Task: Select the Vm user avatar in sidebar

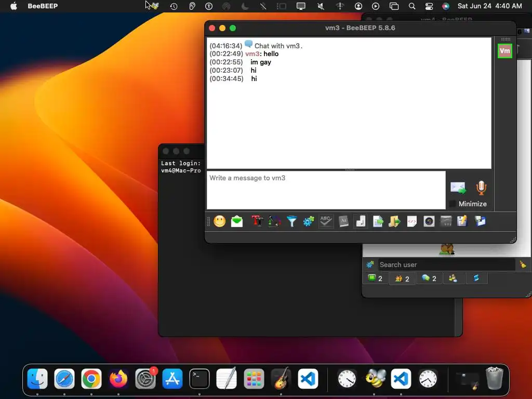Action: [x=505, y=51]
